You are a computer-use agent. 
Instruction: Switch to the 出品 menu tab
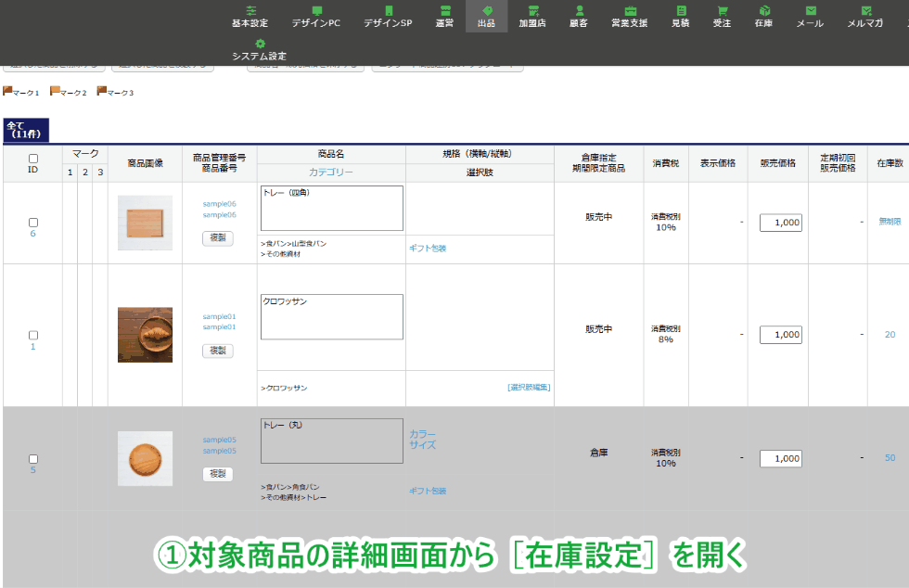486,17
